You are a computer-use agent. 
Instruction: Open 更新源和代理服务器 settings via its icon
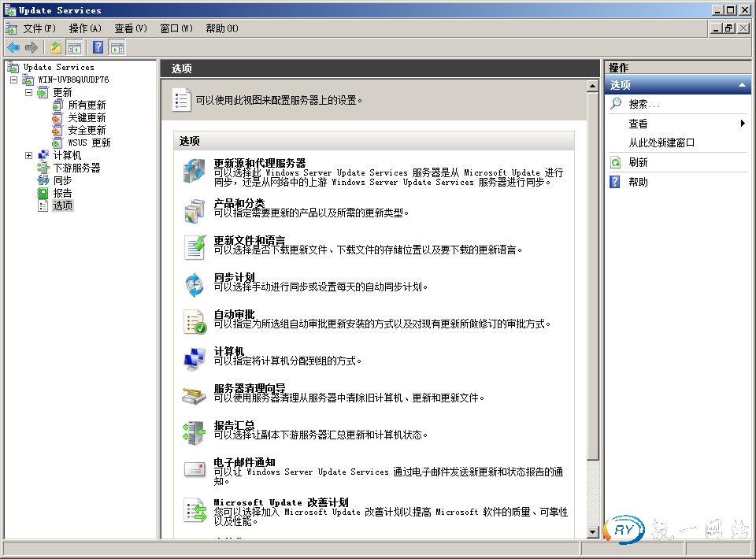[195, 171]
